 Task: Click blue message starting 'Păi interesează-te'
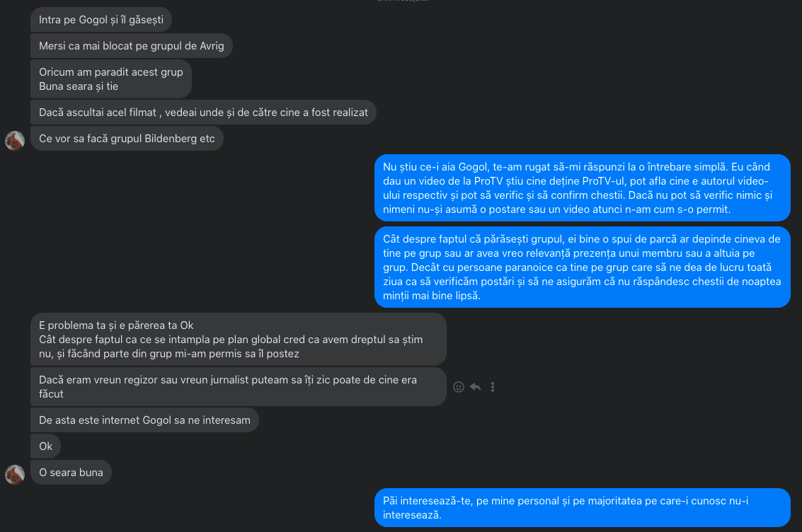click(581, 508)
